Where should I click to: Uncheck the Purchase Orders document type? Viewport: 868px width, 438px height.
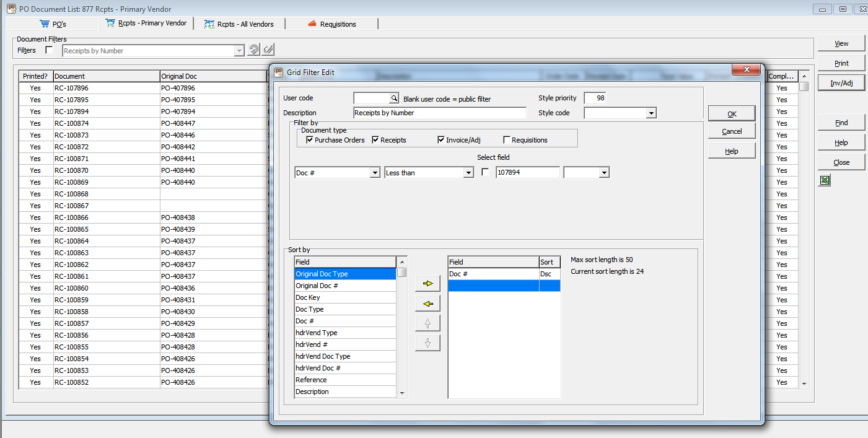pos(310,140)
